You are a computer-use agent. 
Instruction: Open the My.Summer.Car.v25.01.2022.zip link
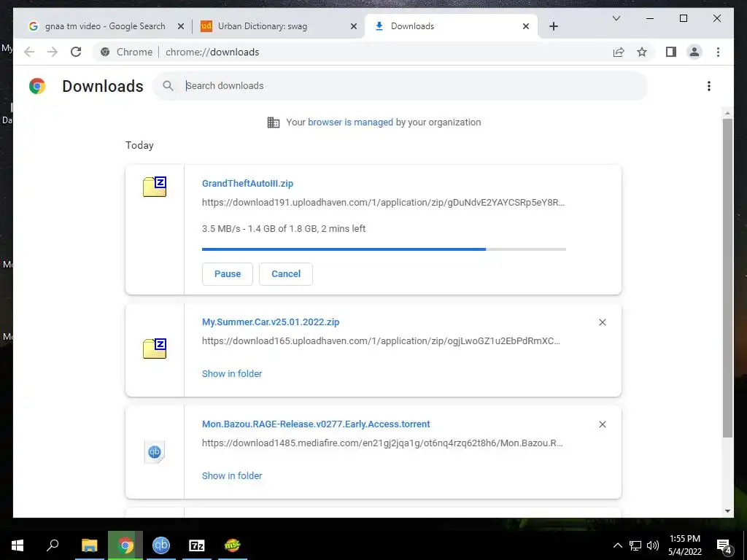[271, 322]
